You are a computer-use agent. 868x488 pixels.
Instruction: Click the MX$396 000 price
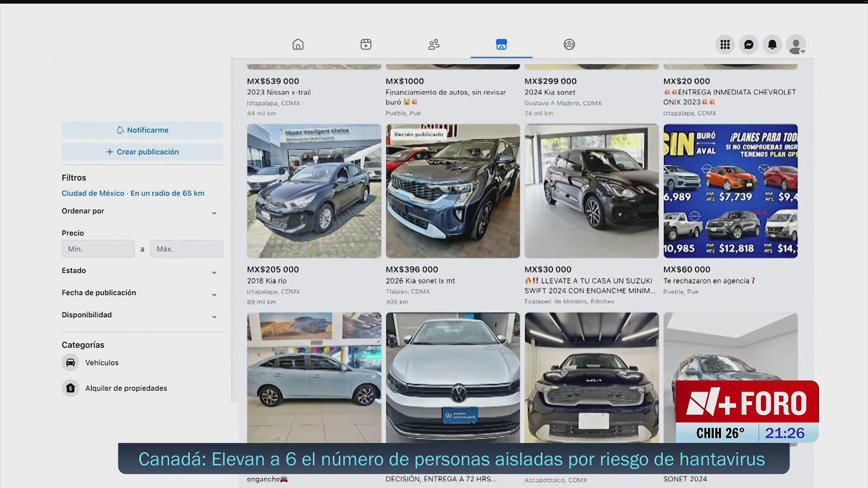coord(412,270)
